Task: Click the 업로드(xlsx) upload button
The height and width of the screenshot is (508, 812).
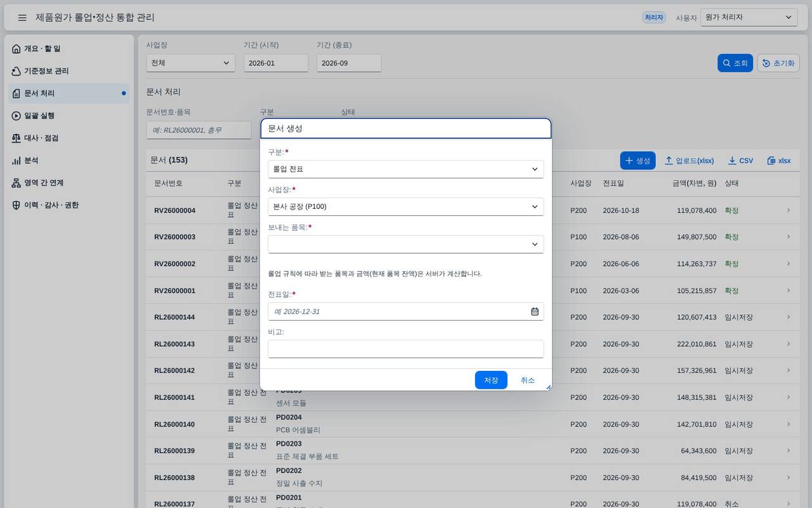Action: tap(689, 161)
